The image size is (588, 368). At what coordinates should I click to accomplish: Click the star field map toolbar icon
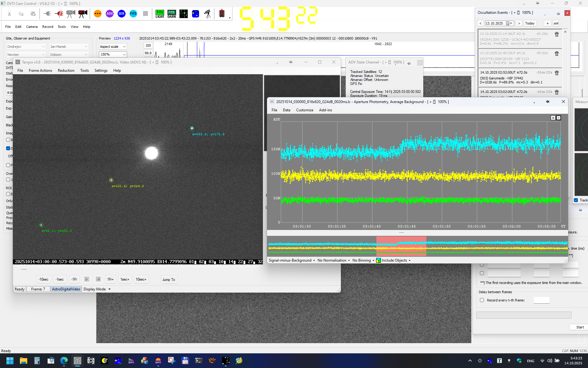[x=183, y=13]
